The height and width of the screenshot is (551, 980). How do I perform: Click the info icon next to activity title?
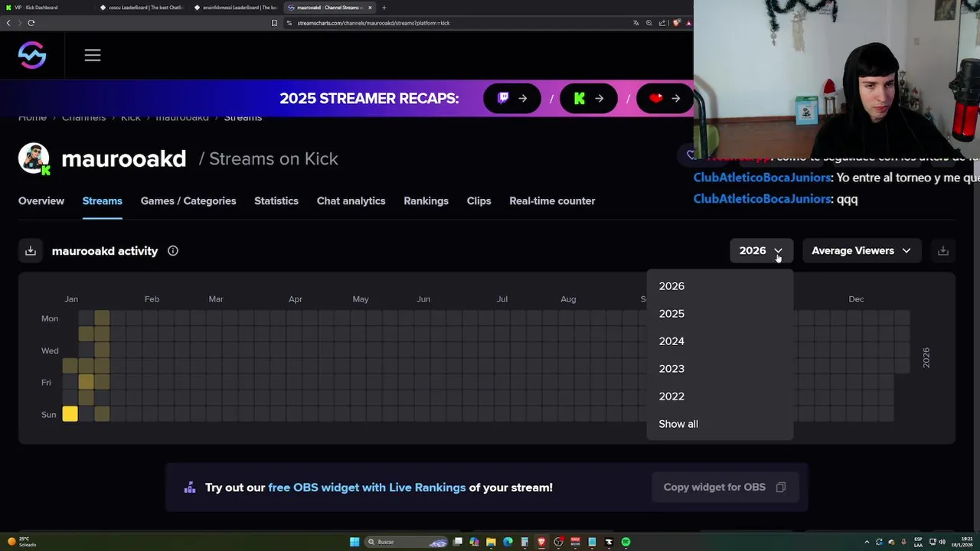pos(173,251)
